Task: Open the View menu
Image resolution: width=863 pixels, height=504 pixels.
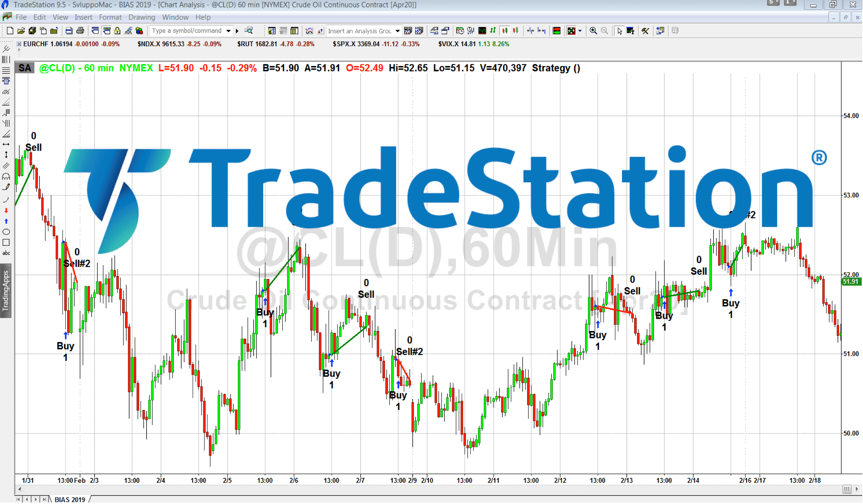Action: (x=60, y=17)
